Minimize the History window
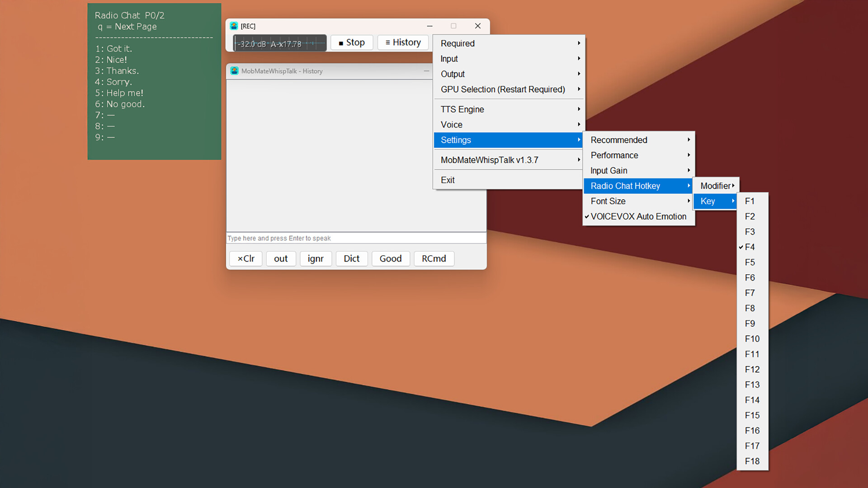This screenshot has height=488, width=868. (x=426, y=71)
